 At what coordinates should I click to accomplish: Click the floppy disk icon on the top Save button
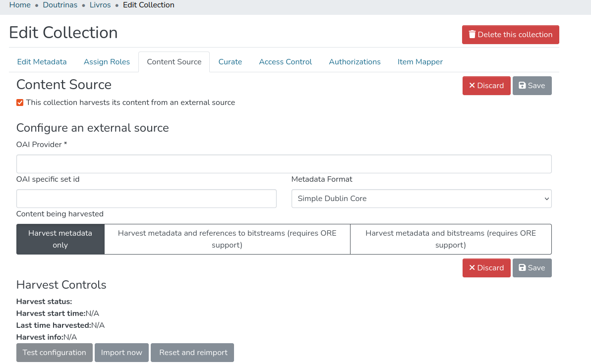tap(522, 86)
